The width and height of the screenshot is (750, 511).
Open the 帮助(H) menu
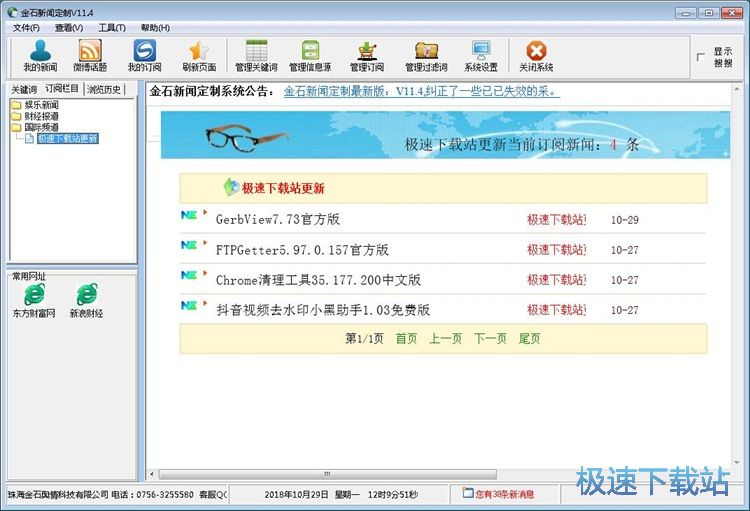point(155,28)
